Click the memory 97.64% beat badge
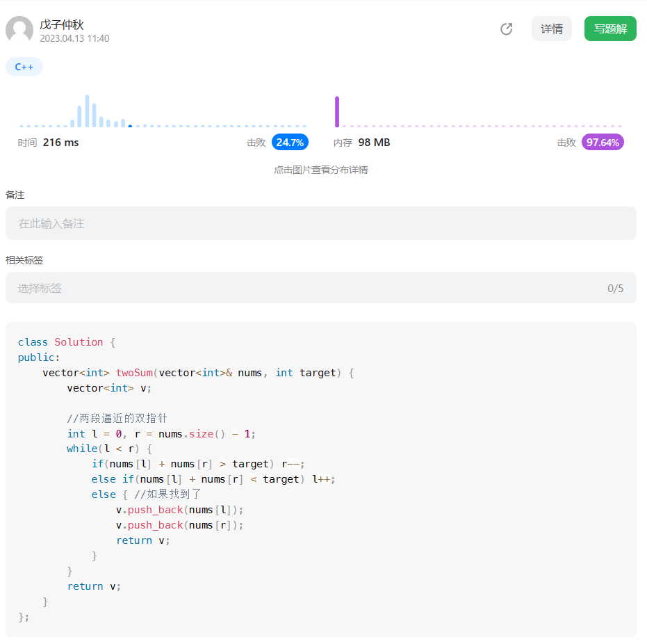647x644 pixels. tap(602, 142)
